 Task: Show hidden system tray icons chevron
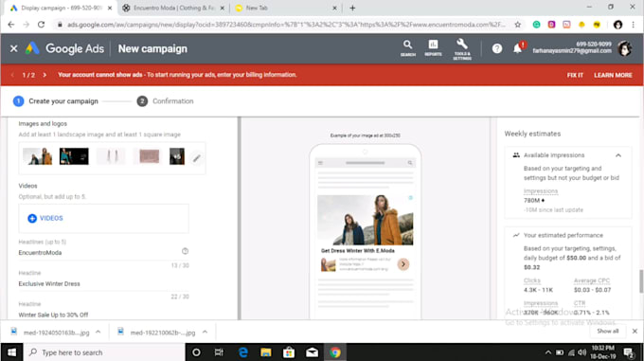tap(548, 352)
